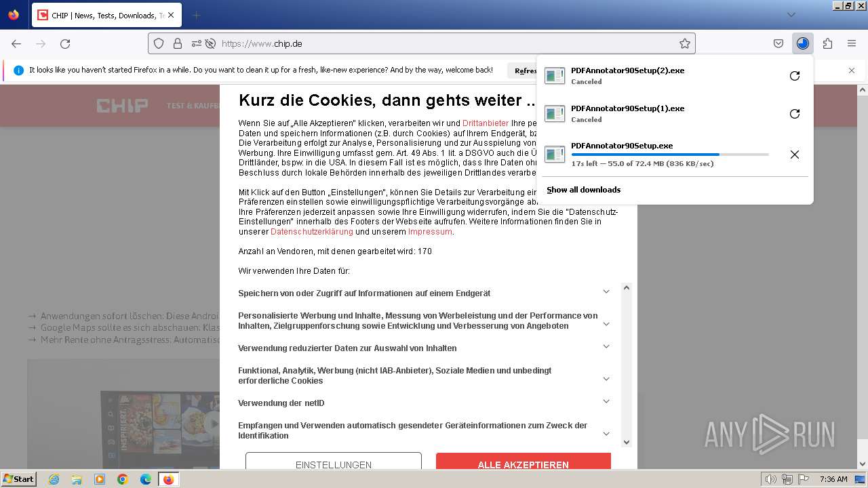Click the system clock showing 7:36 AM
The image size is (868, 488).
833,479
